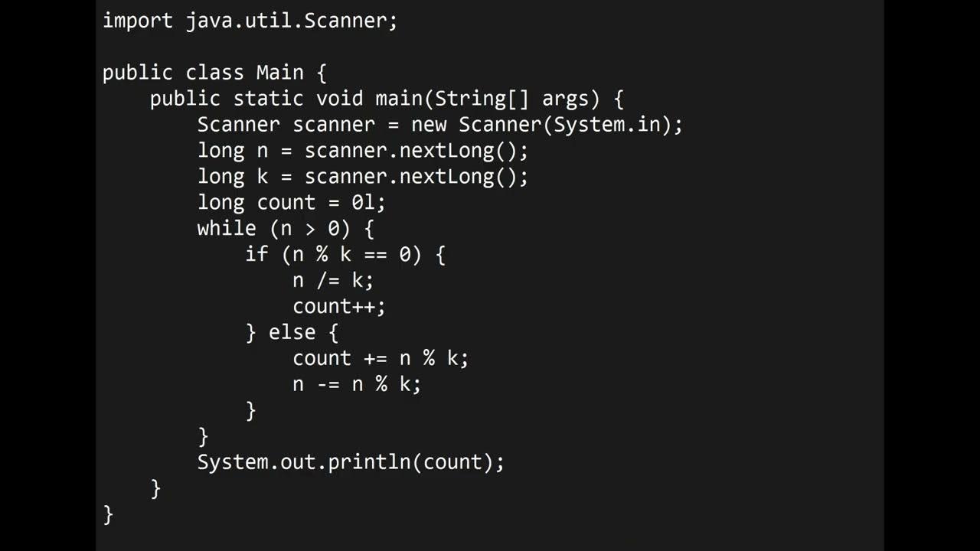Click the n % k == 0 condition
The height and width of the screenshot is (551, 980).
click(x=351, y=255)
